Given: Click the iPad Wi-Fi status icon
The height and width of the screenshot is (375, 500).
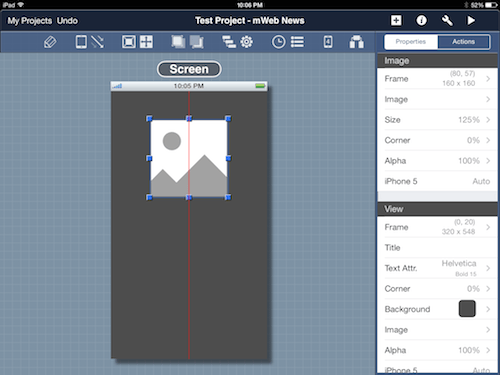Looking at the screenshot, I should tap(21, 5).
